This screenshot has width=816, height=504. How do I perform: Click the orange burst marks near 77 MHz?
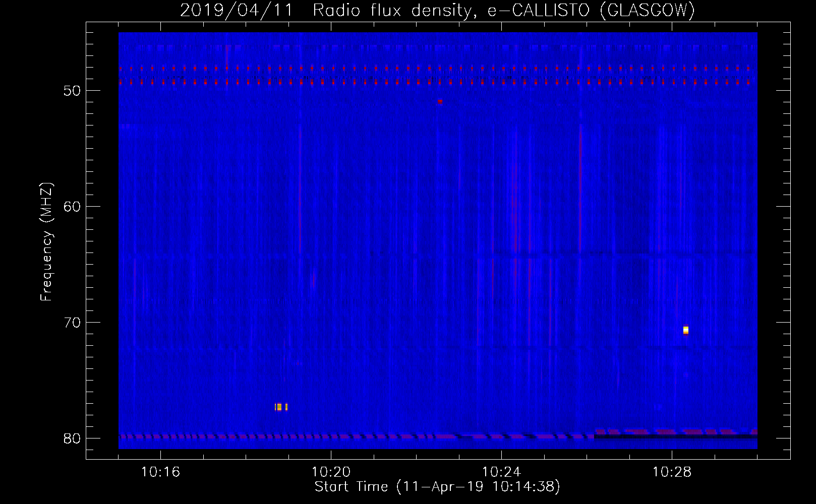pyautogui.click(x=281, y=407)
